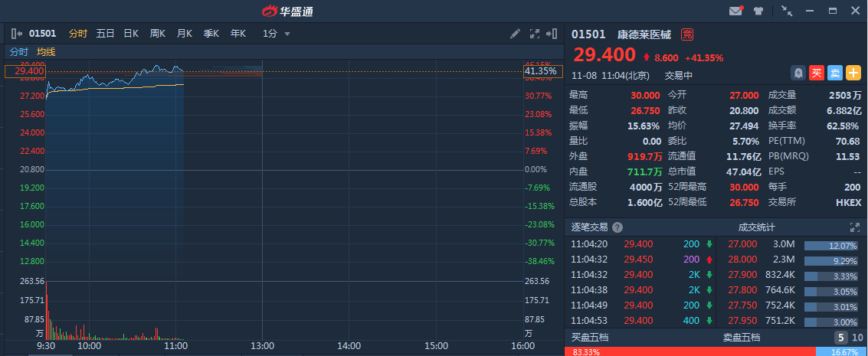
Task: Open help for 逐笔交易
Action: point(617,227)
